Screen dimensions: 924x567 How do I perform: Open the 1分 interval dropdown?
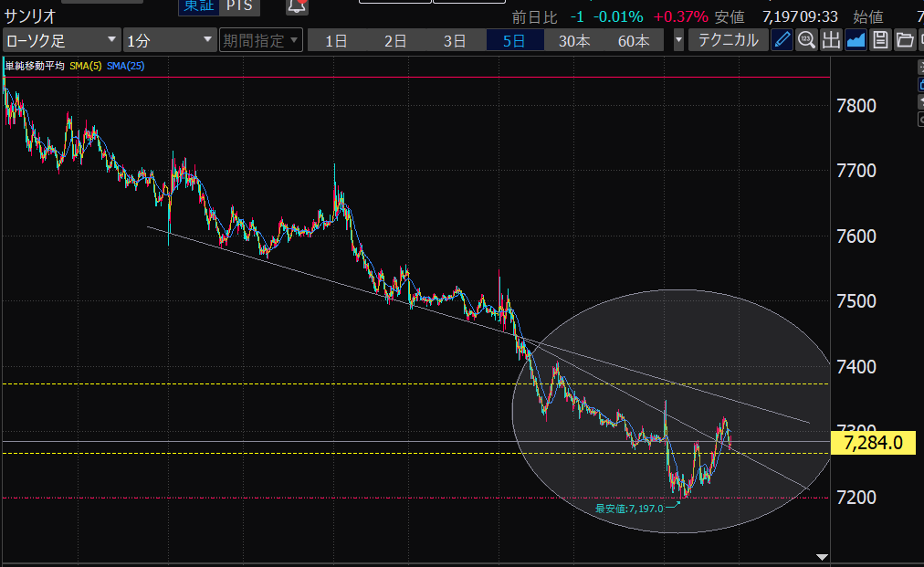(x=170, y=40)
